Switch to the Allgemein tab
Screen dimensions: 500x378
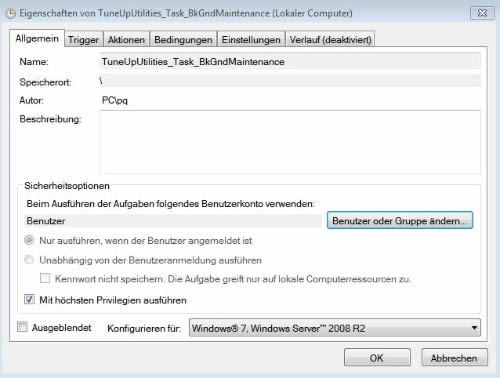coord(37,39)
